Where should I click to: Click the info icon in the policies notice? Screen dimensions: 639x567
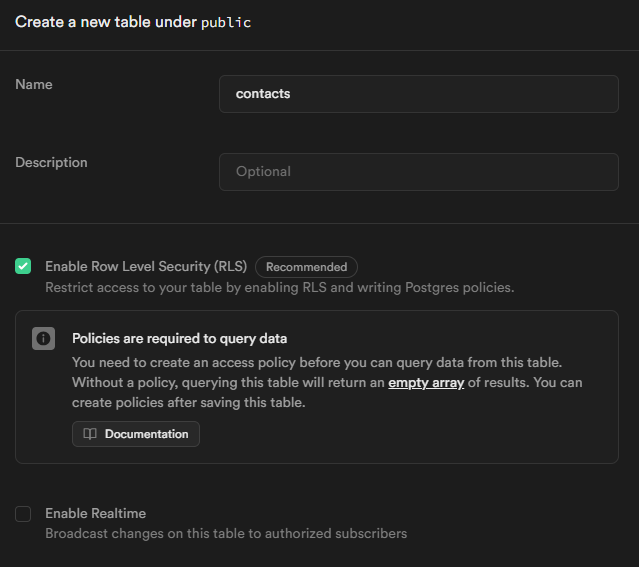coord(43,338)
